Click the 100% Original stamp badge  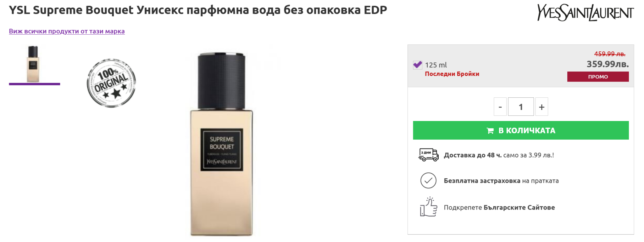111,83
